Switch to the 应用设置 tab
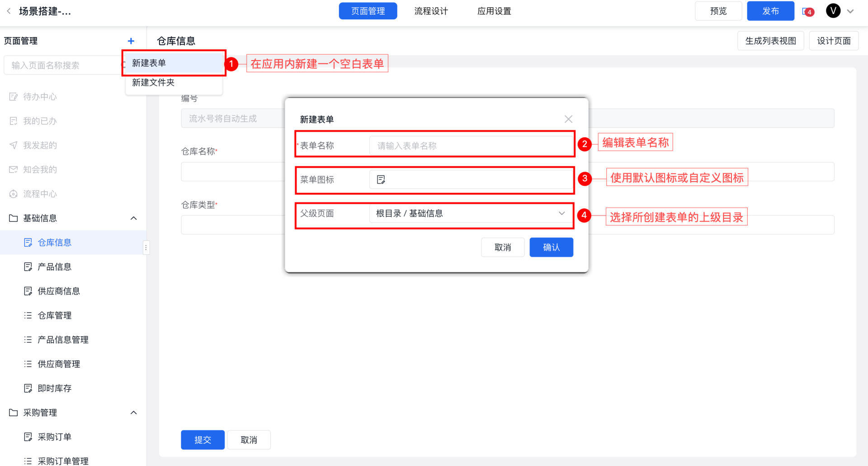868x466 pixels. click(494, 11)
